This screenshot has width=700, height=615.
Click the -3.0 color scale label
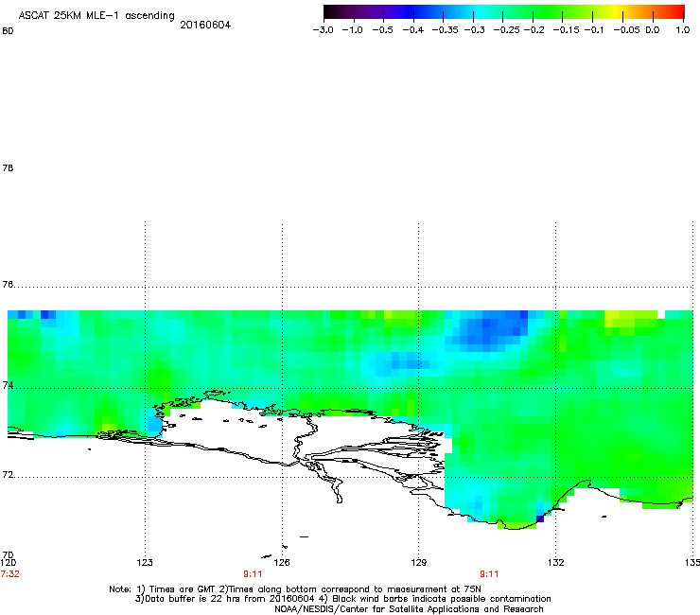click(323, 30)
